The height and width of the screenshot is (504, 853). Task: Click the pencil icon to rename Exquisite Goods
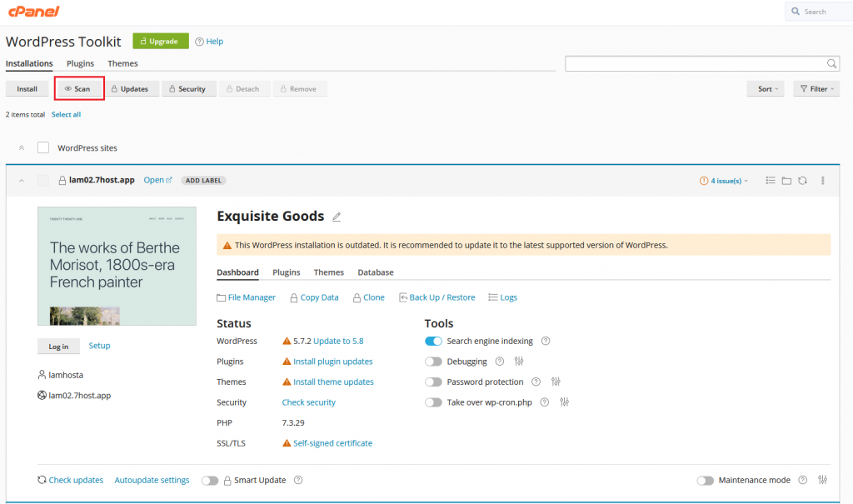click(x=337, y=217)
